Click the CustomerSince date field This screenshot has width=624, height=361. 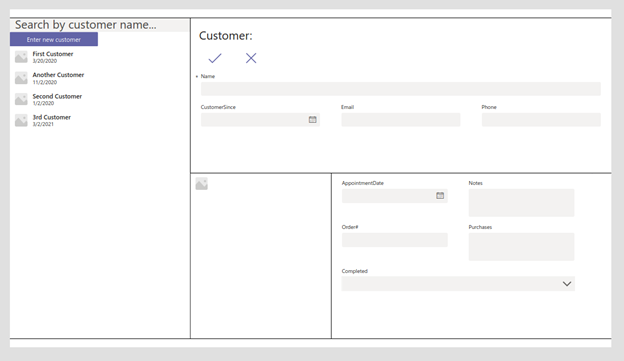260,119
